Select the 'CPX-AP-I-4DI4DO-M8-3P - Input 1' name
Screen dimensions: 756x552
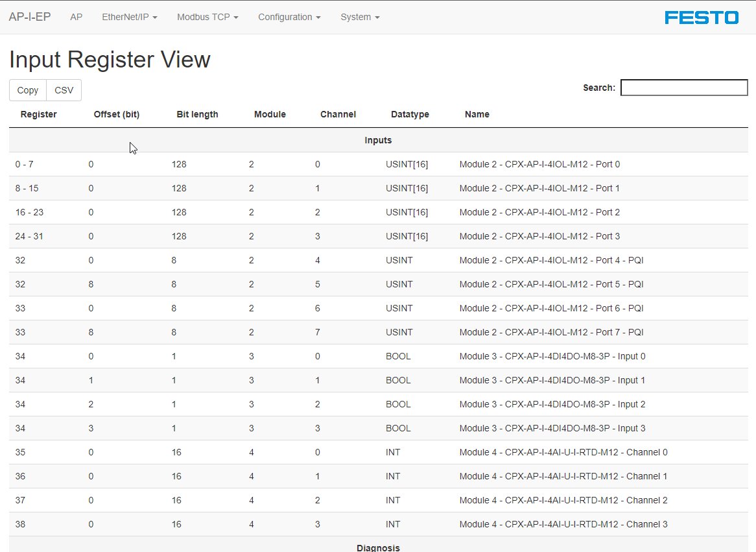pyautogui.click(x=552, y=380)
